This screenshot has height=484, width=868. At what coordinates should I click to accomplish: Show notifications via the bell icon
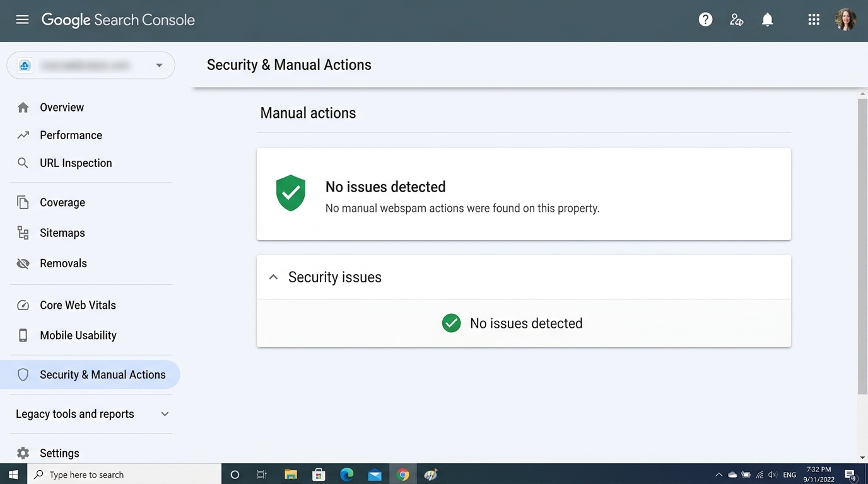(x=767, y=20)
